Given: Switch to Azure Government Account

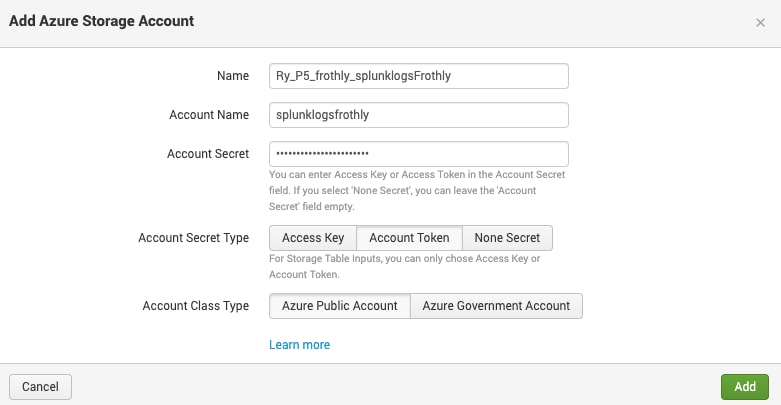Looking at the screenshot, I should (x=496, y=306).
